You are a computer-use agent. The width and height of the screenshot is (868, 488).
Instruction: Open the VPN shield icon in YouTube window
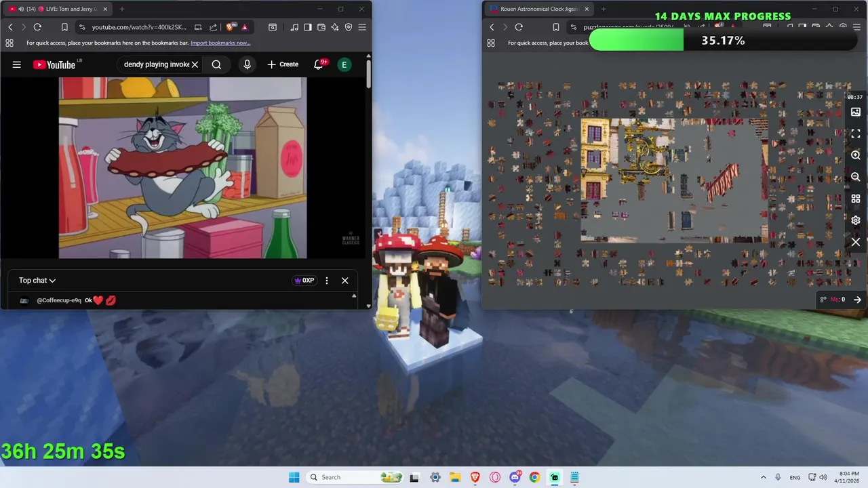click(349, 27)
